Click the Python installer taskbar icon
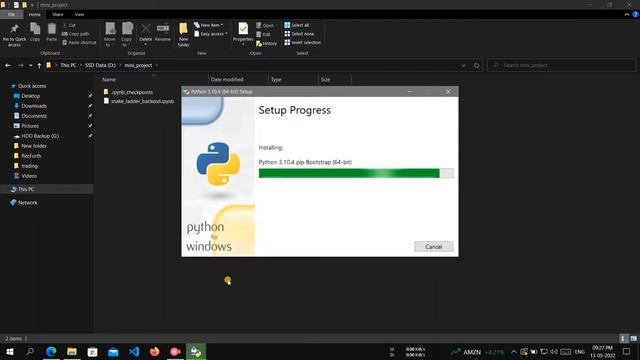The width and height of the screenshot is (640, 360). [x=196, y=351]
